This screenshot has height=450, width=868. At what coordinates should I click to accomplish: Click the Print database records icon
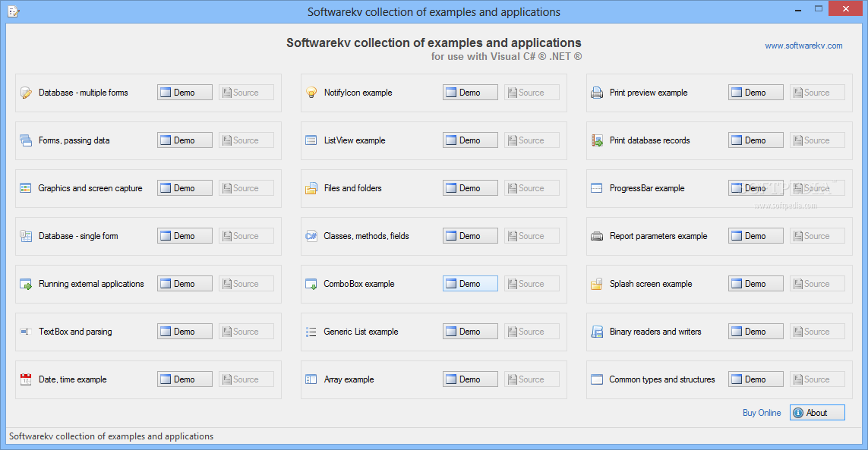pos(597,140)
